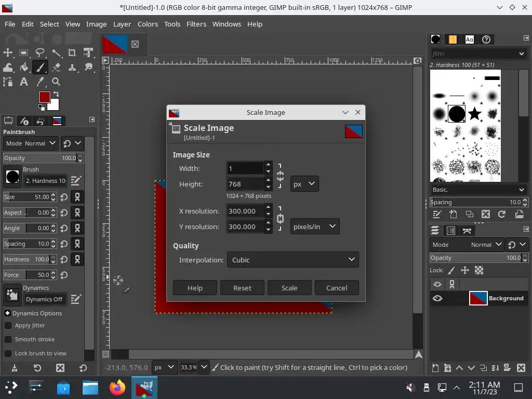
Task: Enable Smooth stroke checkbox
Action: pos(8,339)
